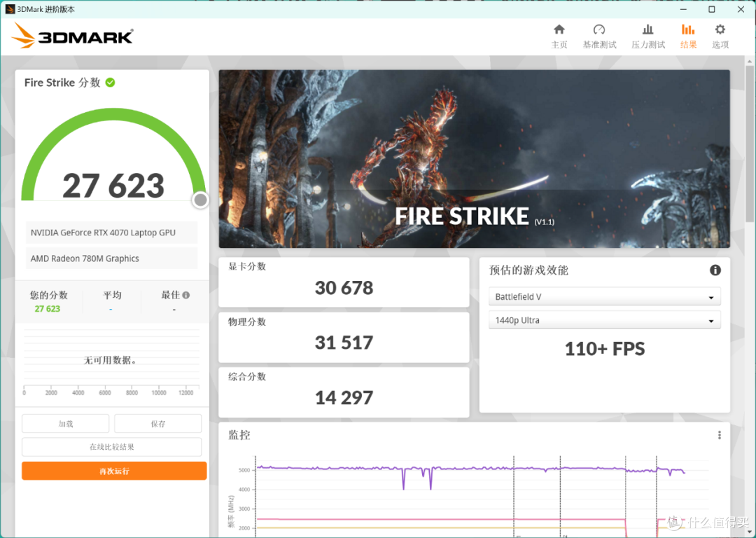Click the 3DMark logo
This screenshot has width=756, height=538.
click(x=72, y=36)
